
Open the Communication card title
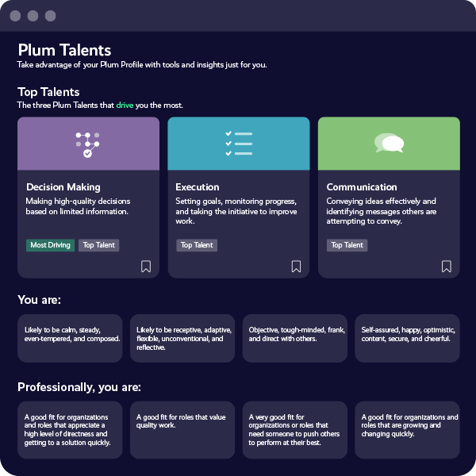[362, 187]
